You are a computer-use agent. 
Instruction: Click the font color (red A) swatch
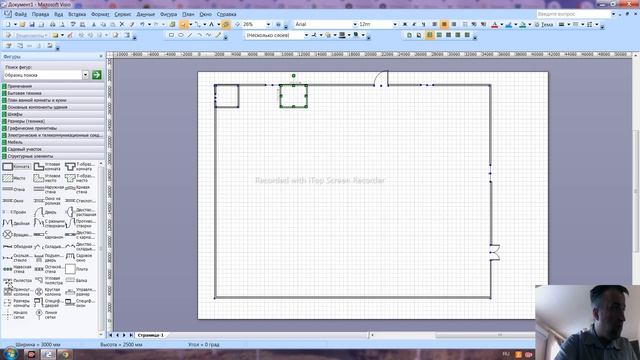point(495,24)
